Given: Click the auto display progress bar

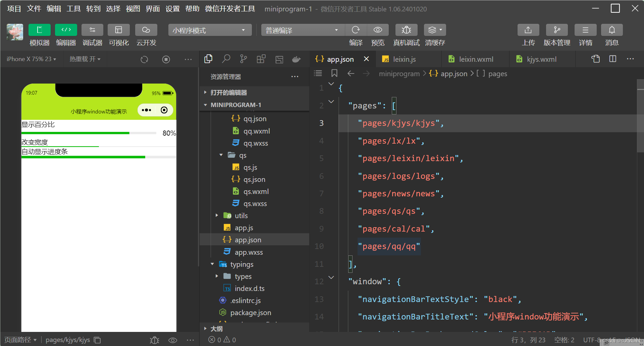Looking at the screenshot, I should (x=99, y=157).
